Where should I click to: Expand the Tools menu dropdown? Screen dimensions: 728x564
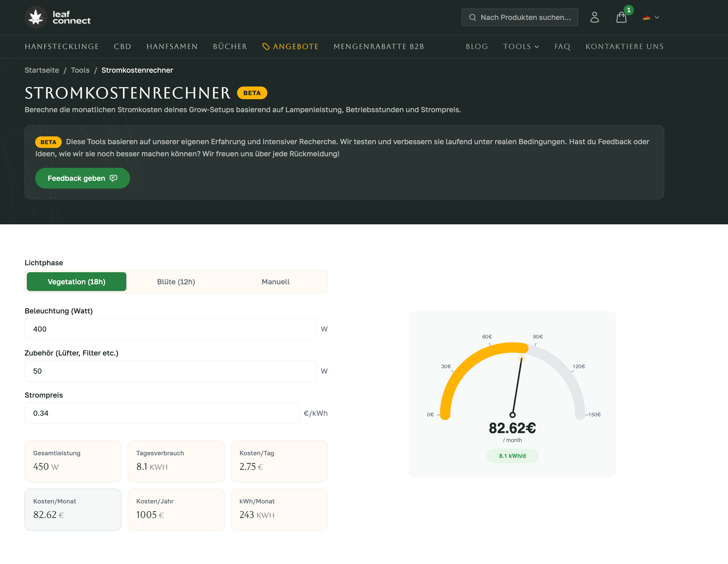(521, 47)
